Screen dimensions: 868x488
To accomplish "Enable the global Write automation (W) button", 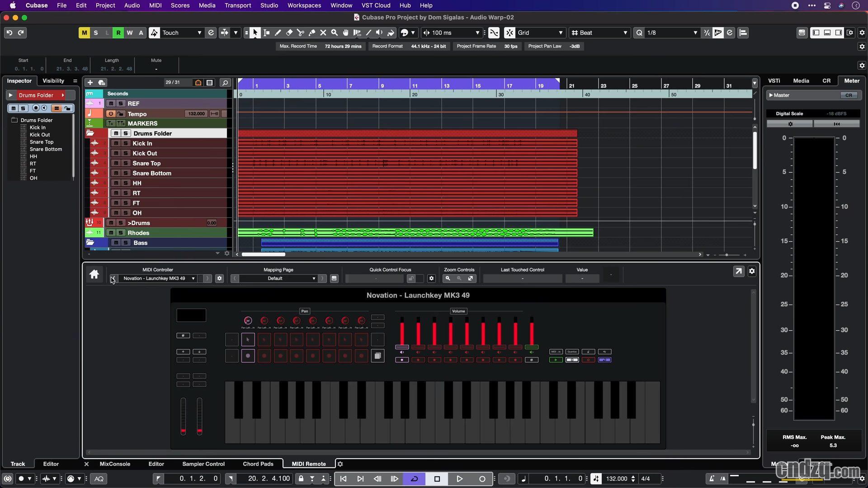I will (130, 33).
